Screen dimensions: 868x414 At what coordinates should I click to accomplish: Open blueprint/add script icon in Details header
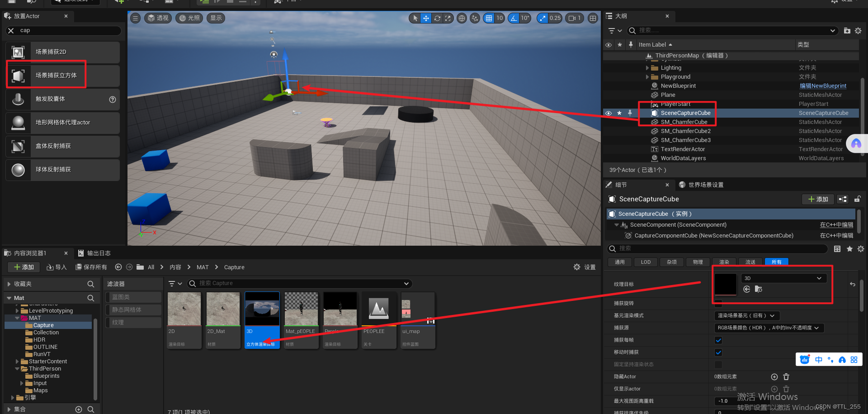[843, 199]
